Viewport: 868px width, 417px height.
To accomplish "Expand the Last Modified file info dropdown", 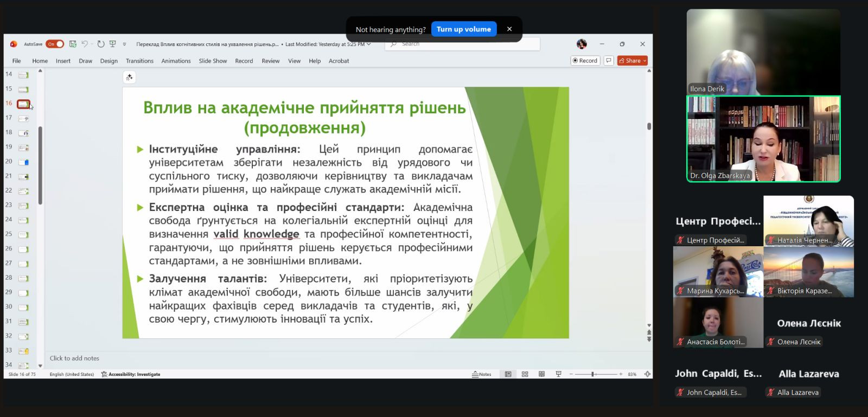I will click(x=369, y=44).
